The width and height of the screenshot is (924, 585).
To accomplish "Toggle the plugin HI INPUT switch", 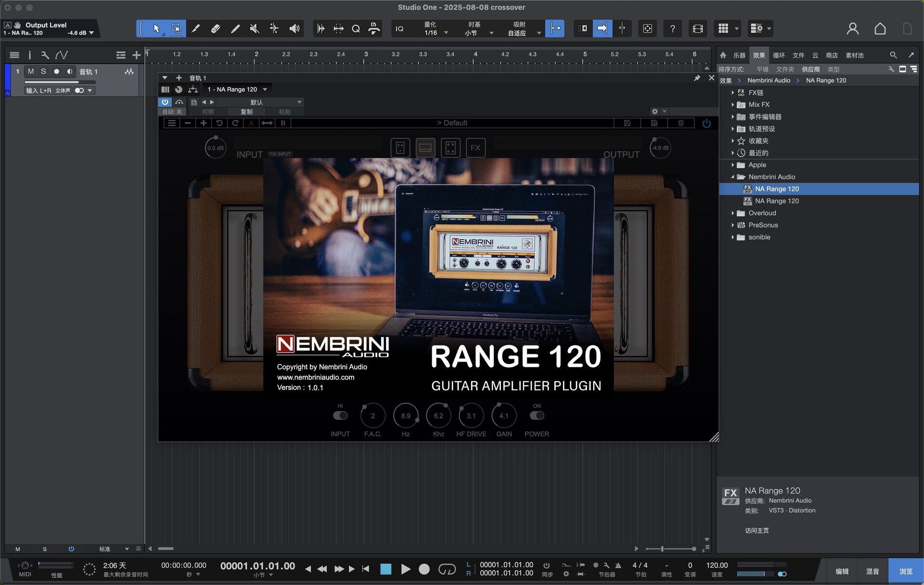I will click(340, 416).
